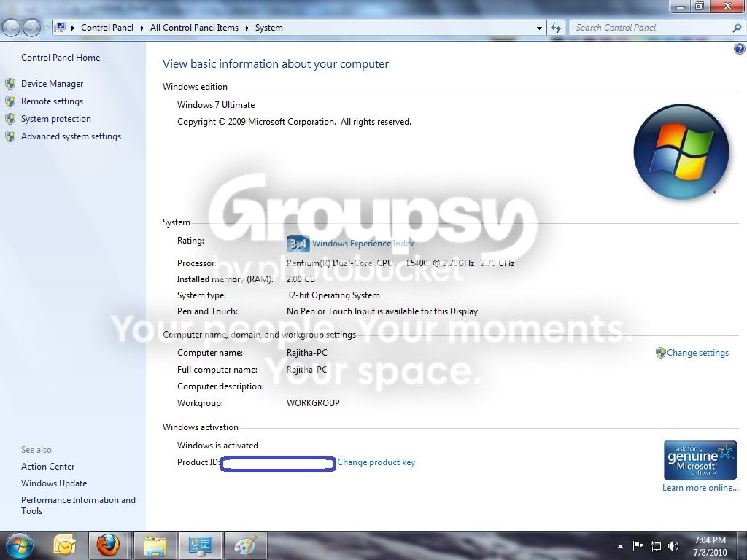Screen dimensions: 747x560
Task: Launch Firefox from the taskbar
Action: coord(108,545)
